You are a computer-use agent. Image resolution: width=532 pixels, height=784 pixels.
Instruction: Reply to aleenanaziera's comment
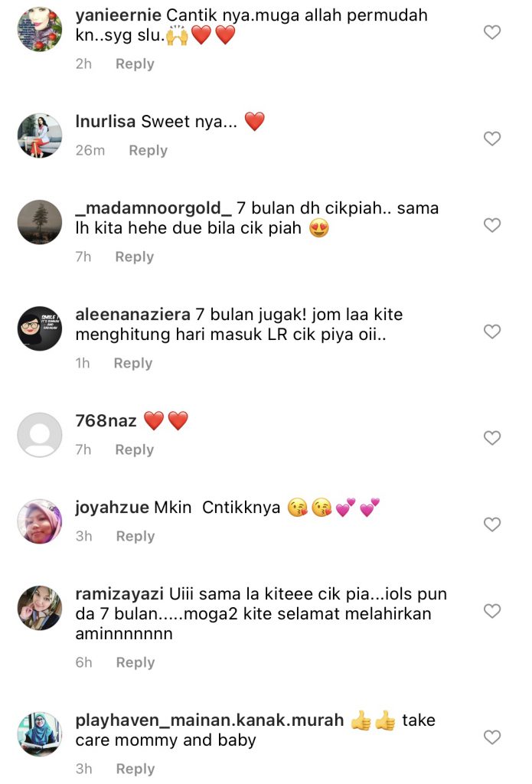[133, 364]
